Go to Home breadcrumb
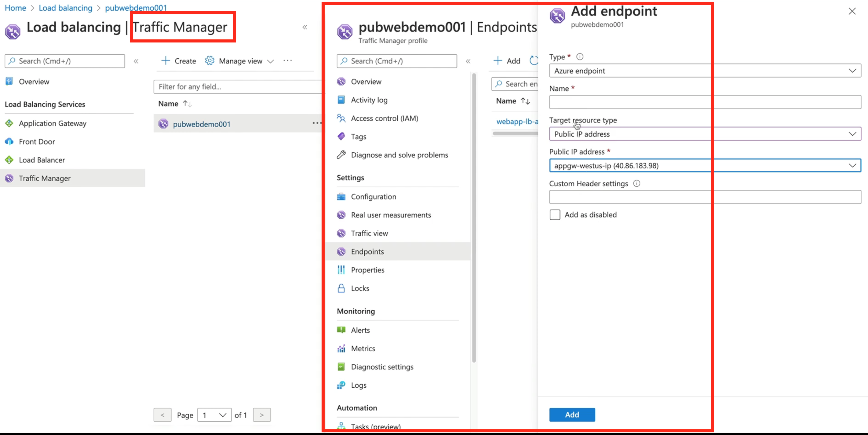The image size is (868, 435). (x=15, y=8)
